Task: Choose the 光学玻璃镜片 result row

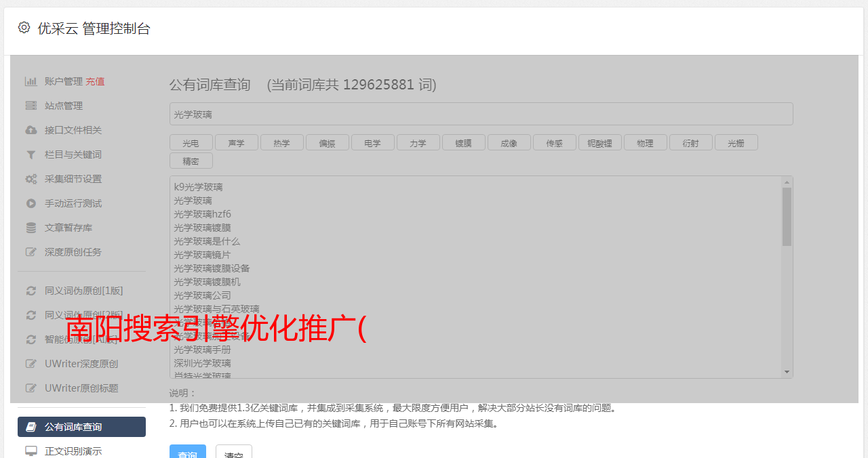Action: 202,255
